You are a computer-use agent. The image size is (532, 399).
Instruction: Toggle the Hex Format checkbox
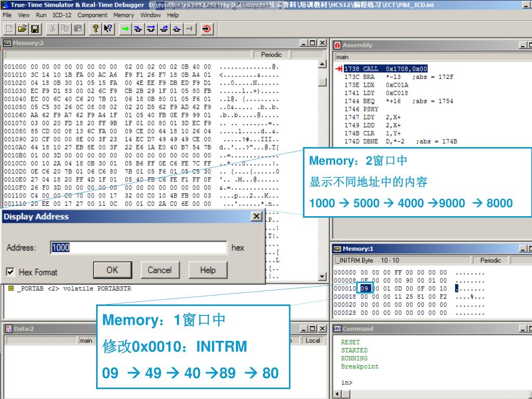point(10,272)
